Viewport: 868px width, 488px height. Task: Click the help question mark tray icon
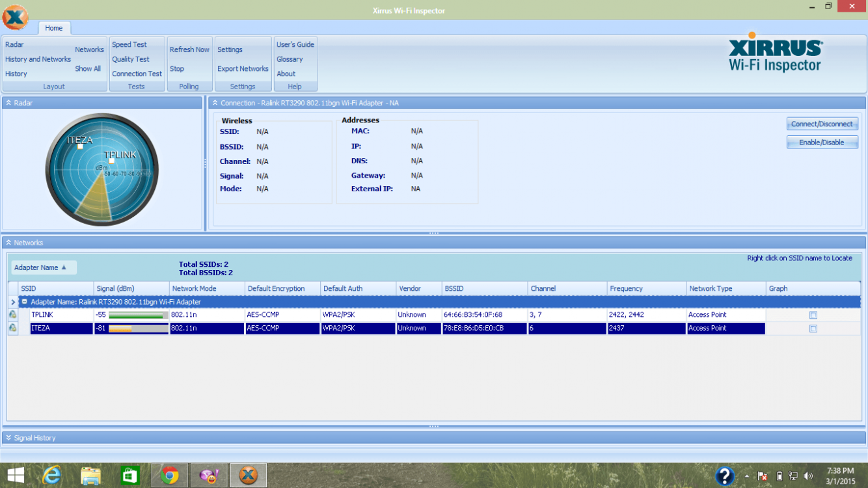pos(725,476)
